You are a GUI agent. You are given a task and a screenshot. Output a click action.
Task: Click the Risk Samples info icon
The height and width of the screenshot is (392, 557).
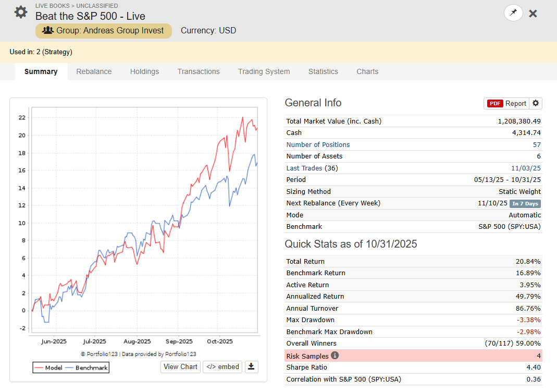click(x=335, y=355)
